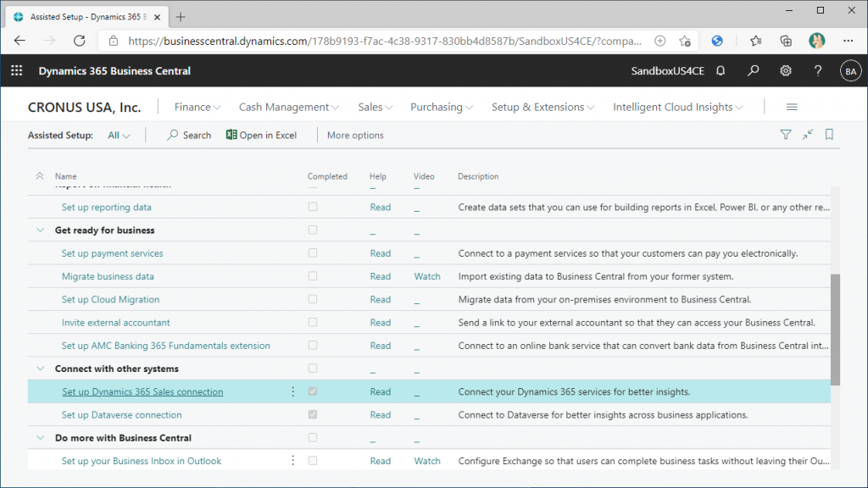Collapse the Get ready for business group
Image resolution: width=868 pixels, height=488 pixels.
[41, 230]
